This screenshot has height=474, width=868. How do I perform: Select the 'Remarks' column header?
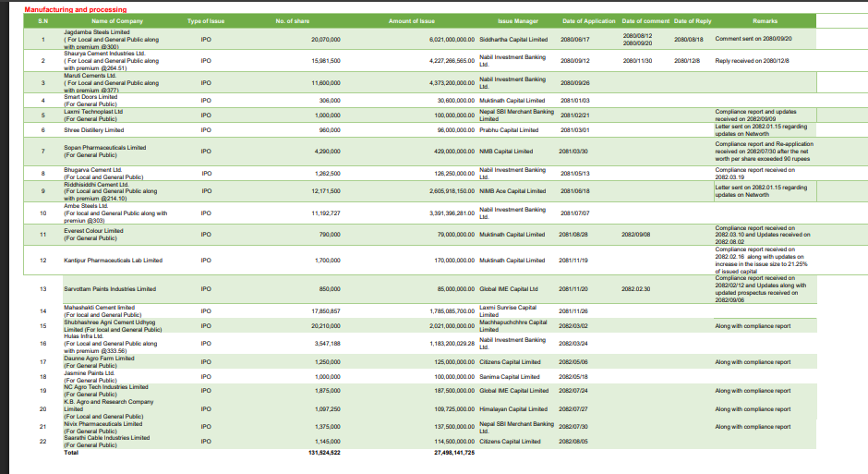point(765,19)
